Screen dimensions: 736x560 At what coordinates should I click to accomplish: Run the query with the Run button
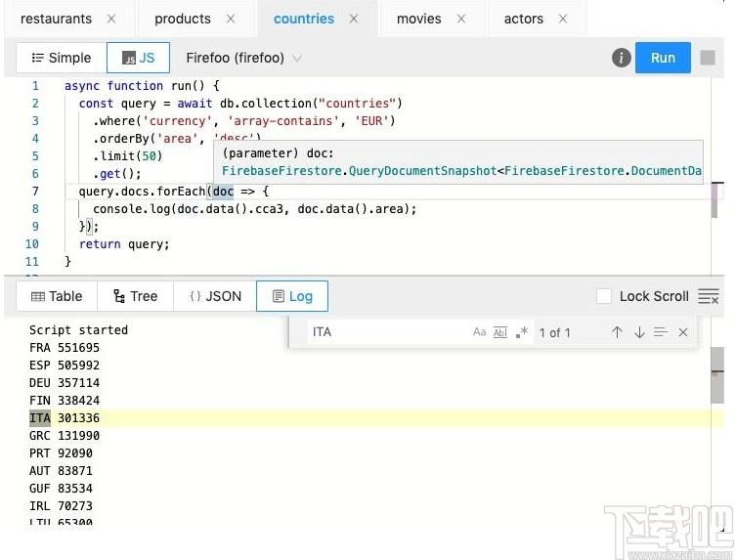663,58
